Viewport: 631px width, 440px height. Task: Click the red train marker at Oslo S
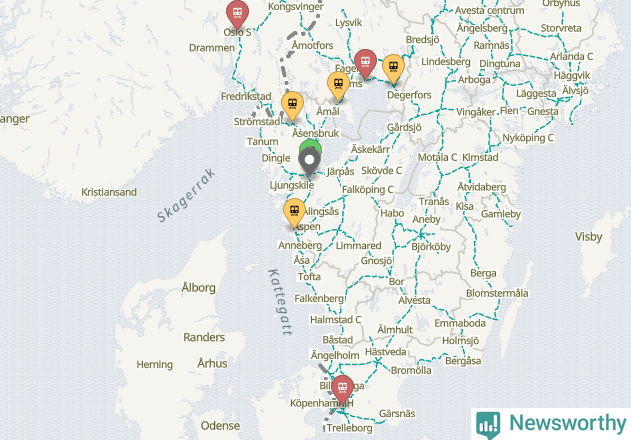coord(237,13)
